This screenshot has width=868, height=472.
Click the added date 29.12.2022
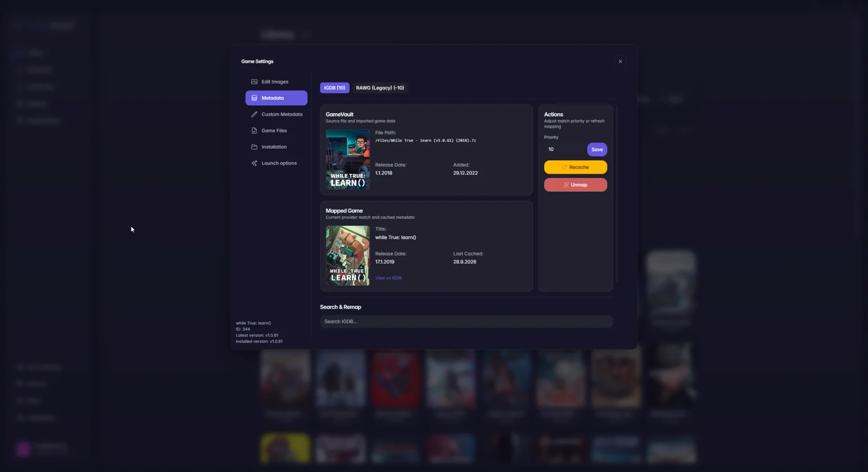[465, 173]
